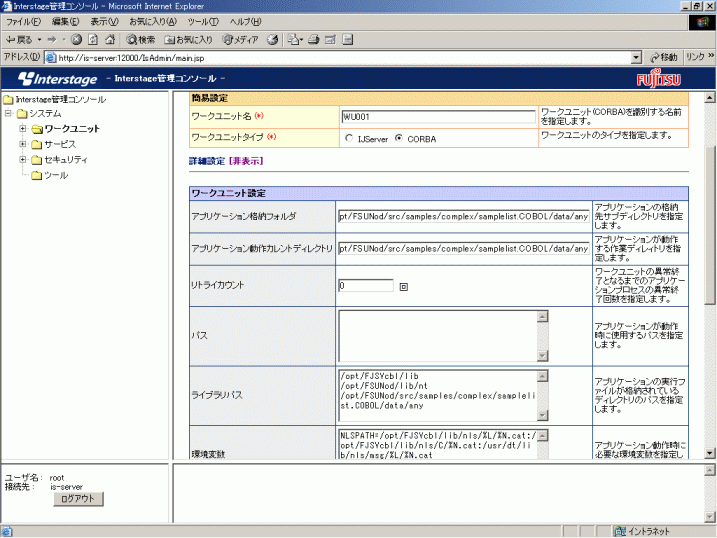Viewport: 717px width, 538px height.
Task: Open the Media (メディア) toolbar button
Action: [x=241, y=40]
